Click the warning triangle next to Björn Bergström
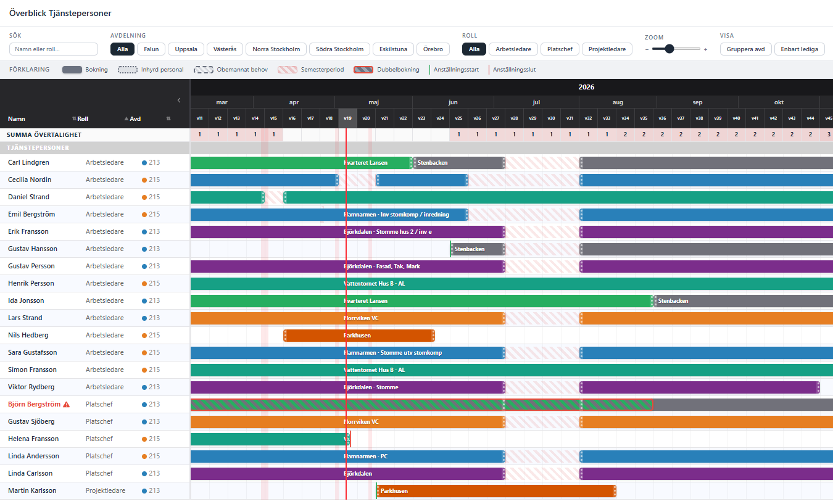The image size is (833, 504). point(67,405)
